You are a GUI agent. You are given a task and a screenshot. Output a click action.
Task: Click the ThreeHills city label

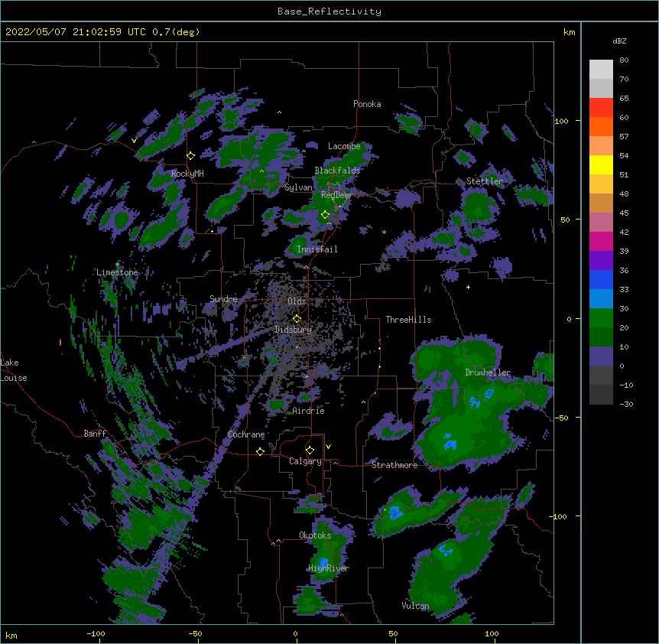click(x=408, y=320)
